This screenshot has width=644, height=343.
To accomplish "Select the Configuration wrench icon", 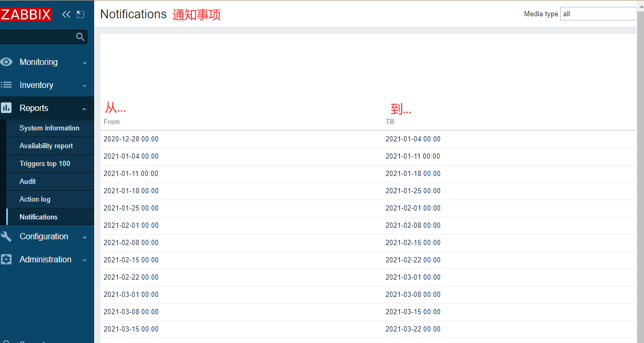I will (x=6, y=237).
